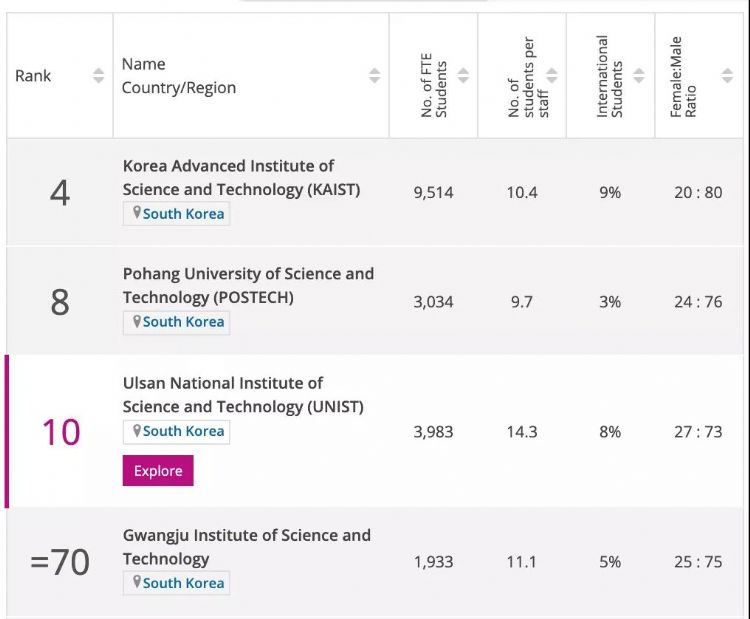The image size is (750, 619).
Task: Click the Rank column header label
Action: coord(33,76)
